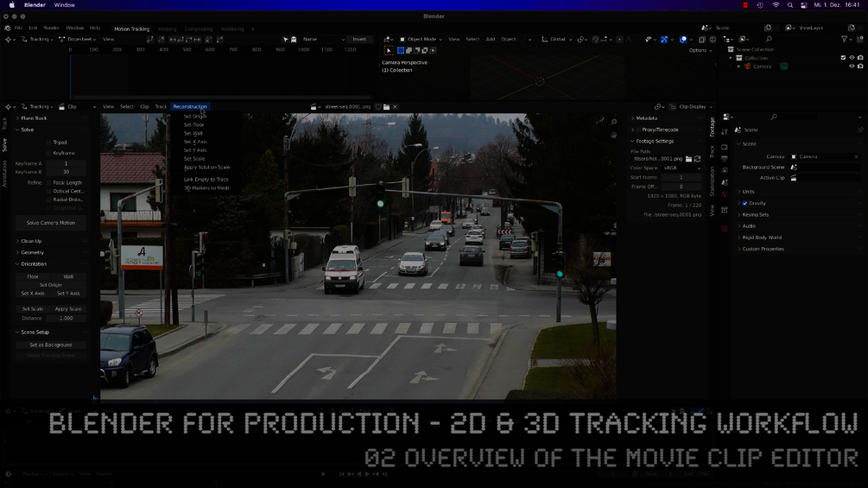Open the Options dropdown in viewport
Viewport: 868px width, 488px height.
700,50
